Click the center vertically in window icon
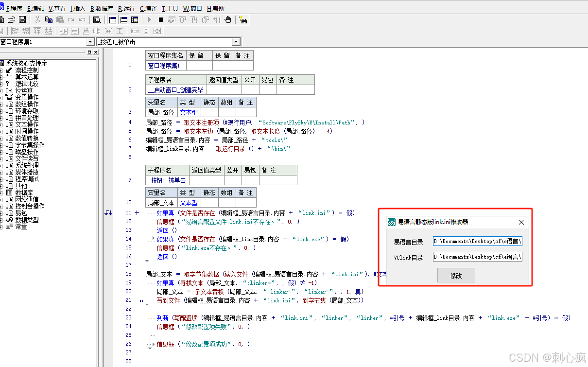 [x=74, y=31]
